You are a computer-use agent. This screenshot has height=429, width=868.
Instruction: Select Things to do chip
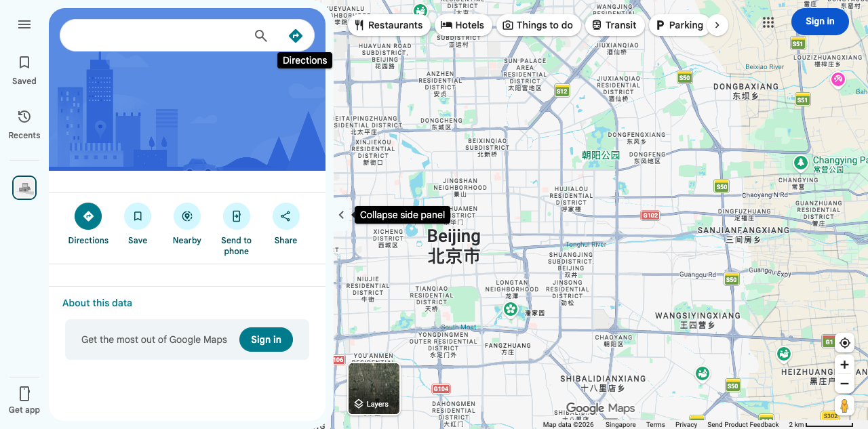click(538, 25)
